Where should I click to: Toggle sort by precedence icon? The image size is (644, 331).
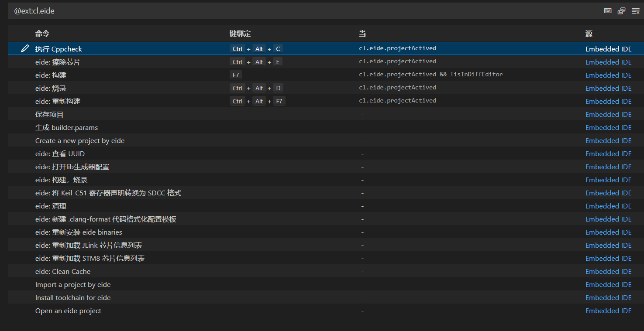coord(622,11)
